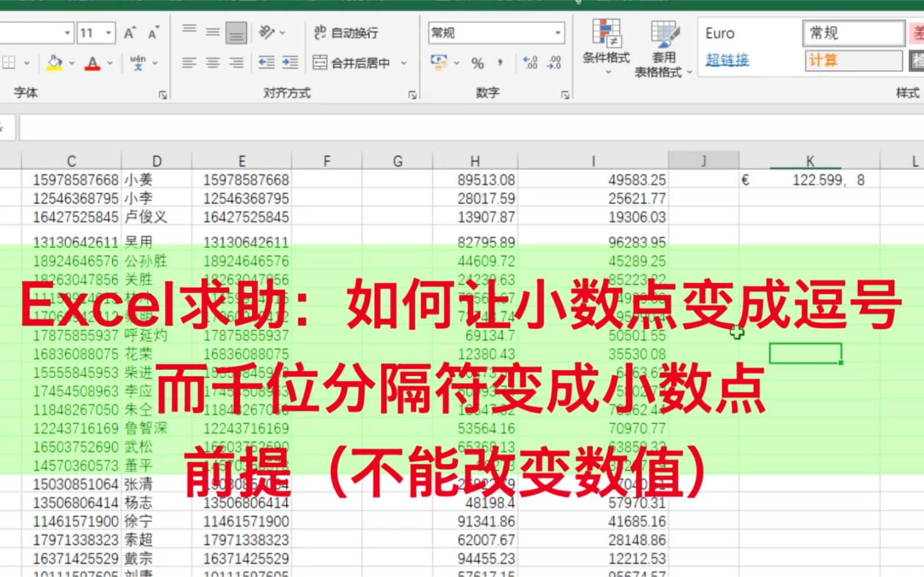Click into the formula bar
924x577 pixels.
470,127
